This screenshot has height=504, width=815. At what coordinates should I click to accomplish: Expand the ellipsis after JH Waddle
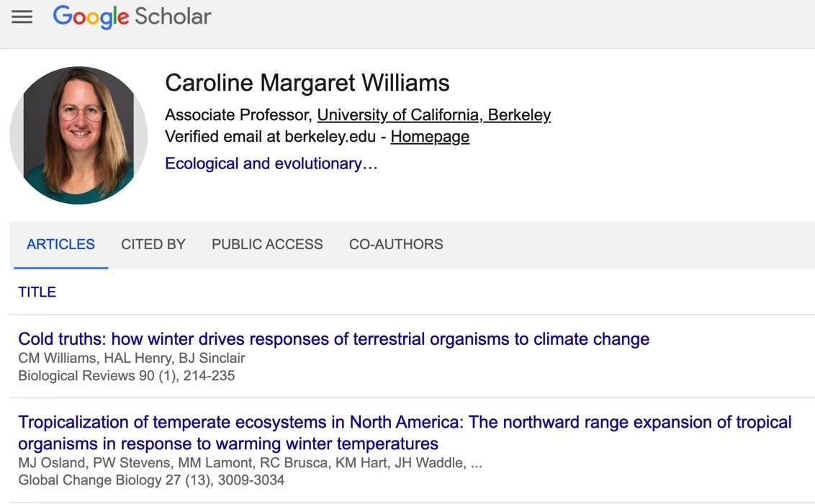[476, 463]
